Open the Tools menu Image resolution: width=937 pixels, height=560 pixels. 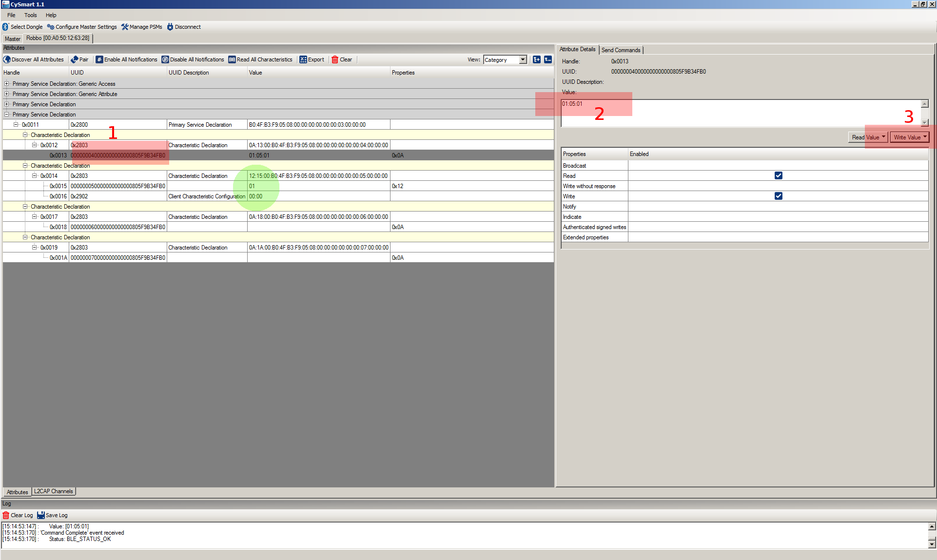click(x=31, y=15)
